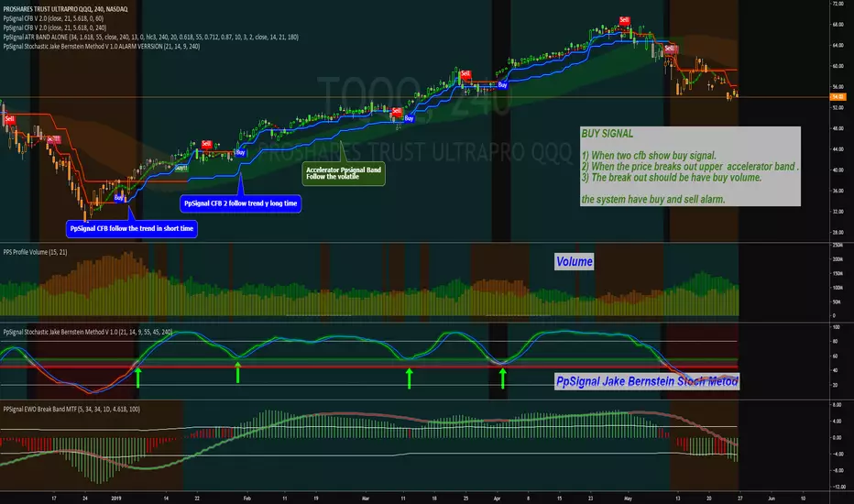Select the PPSignal EWO Break Band MTF legend
This screenshot has width=854, height=504.
[71, 410]
